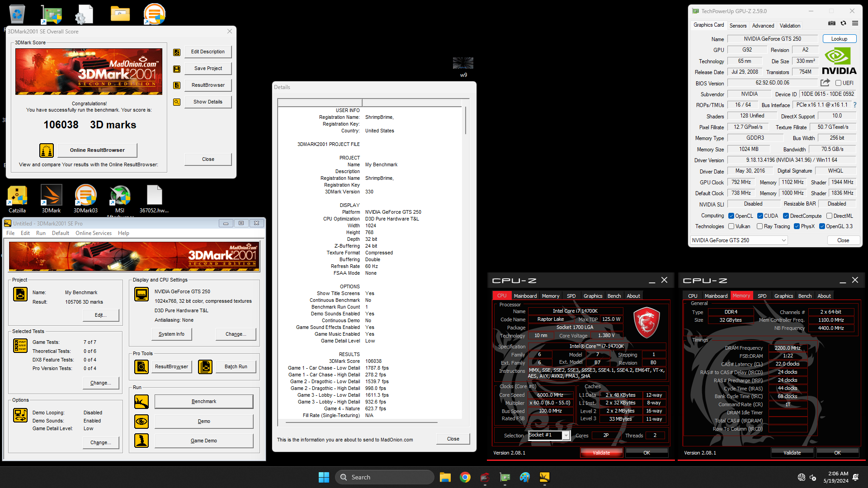Image resolution: width=868 pixels, height=488 pixels.
Task: Toggle the OpenGL 3.3 checkbox
Action: pyautogui.click(x=822, y=226)
